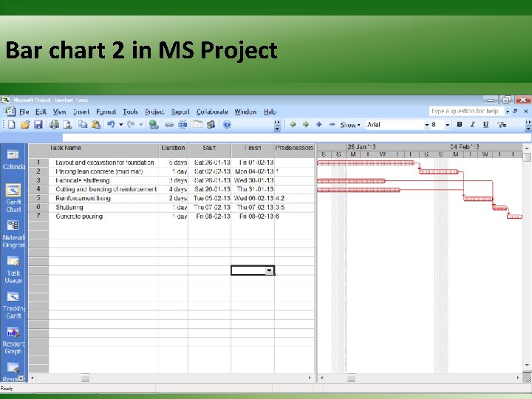
Task: Open the Report menu
Action: click(180, 112)
